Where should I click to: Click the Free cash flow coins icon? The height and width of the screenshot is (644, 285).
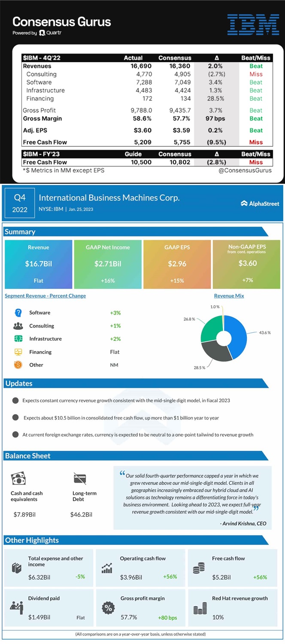point(199,568)
